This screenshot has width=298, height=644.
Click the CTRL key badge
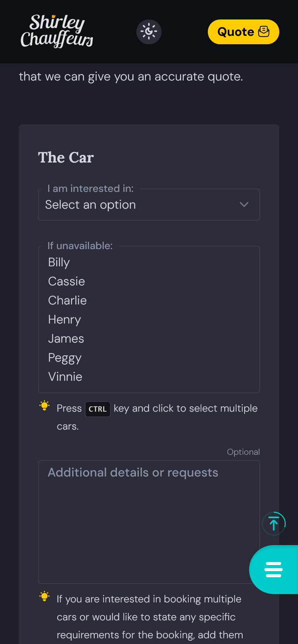tap(97, 409)
